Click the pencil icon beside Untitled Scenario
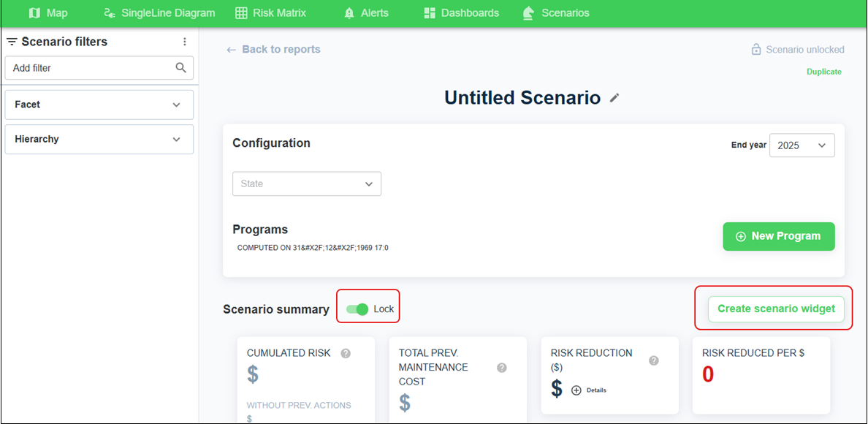 614,98
